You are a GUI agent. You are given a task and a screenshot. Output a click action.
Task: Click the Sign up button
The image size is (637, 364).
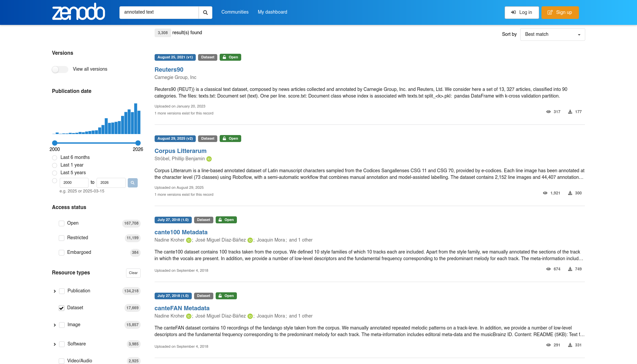(560, 13)
